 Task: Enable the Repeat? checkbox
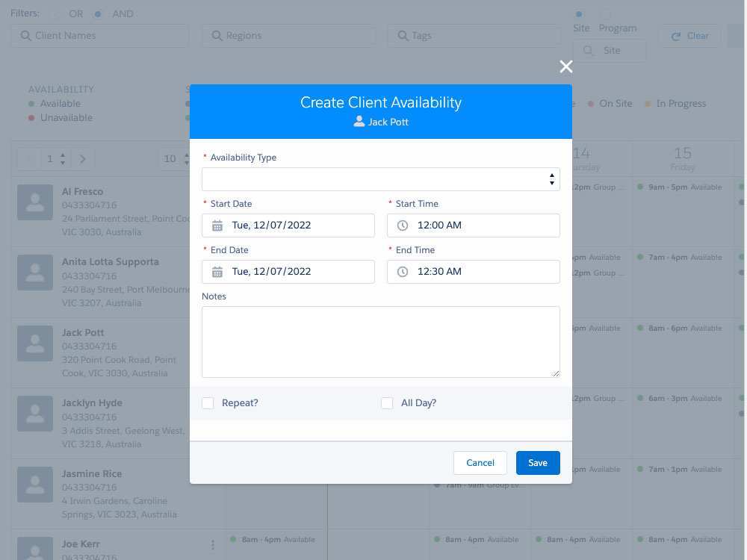[x=208, y=403]
